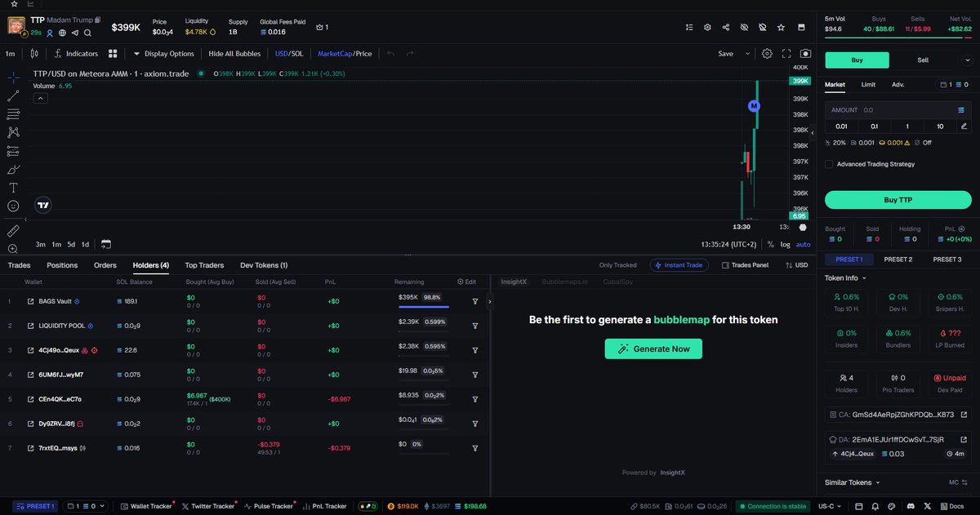Screen dimensions: 980x515
Task: Click the AMOUNT input field
Action: point(898,109)
